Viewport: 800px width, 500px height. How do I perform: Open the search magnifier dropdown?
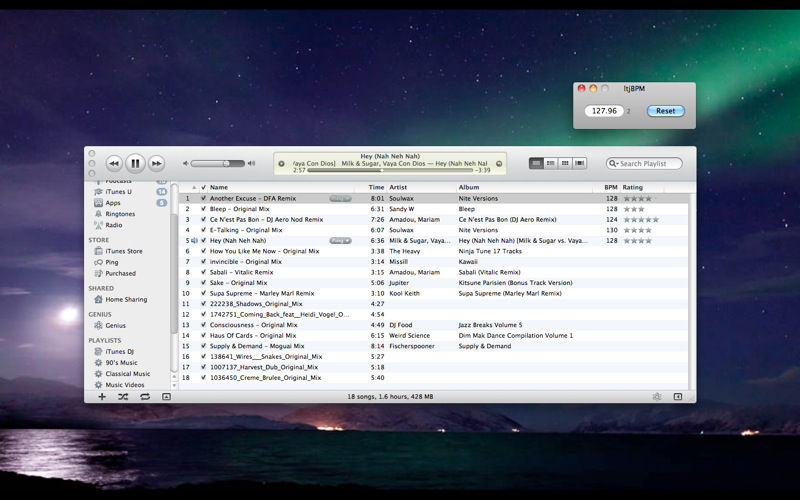coord(613,163)
